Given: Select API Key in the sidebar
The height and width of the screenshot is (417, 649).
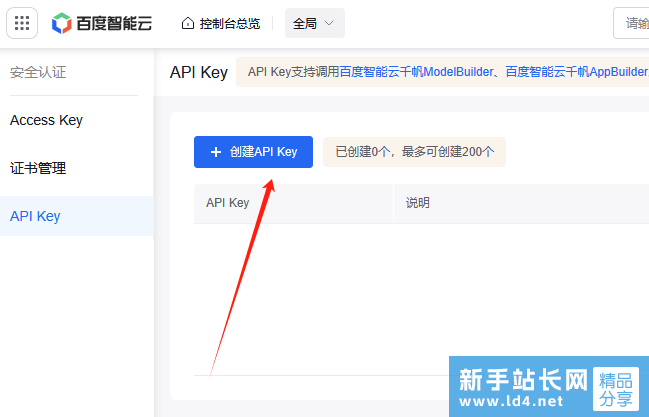Looking at the screenshot, I should [77, 216].
